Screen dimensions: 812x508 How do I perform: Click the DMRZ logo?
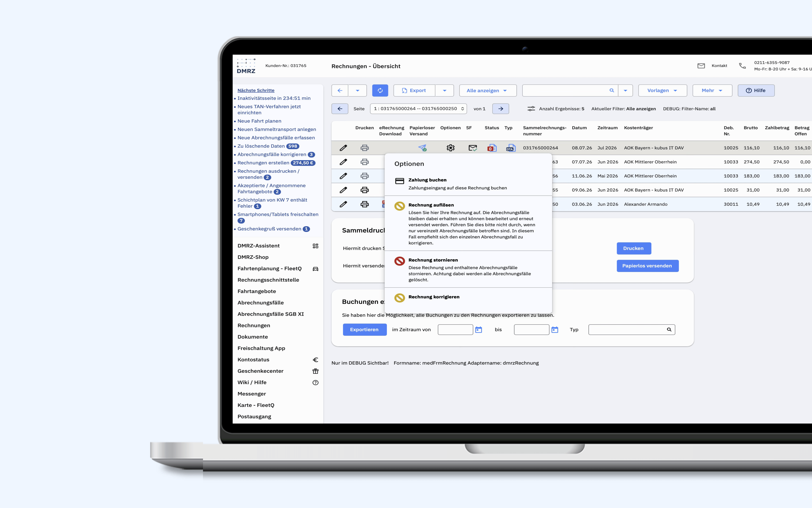[246, 66]
